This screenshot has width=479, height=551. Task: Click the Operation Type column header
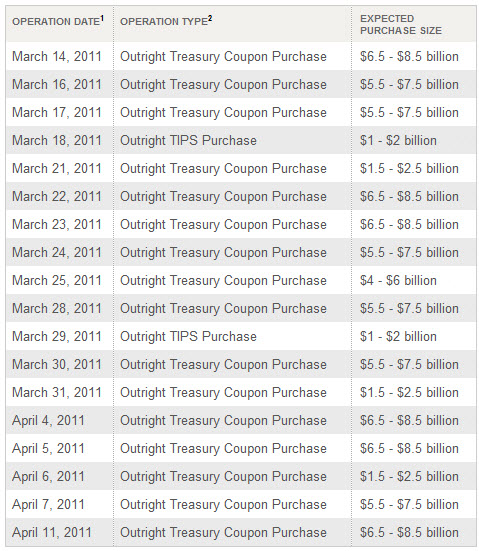pos(166,21)
